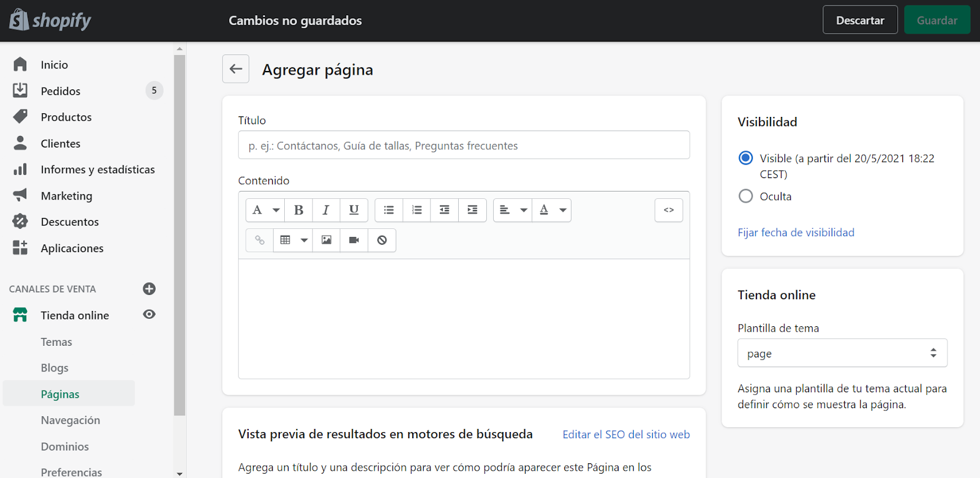980x478 pixels.
Task: Open Blogs under Tienda online
Action: [x=55, y=368]
